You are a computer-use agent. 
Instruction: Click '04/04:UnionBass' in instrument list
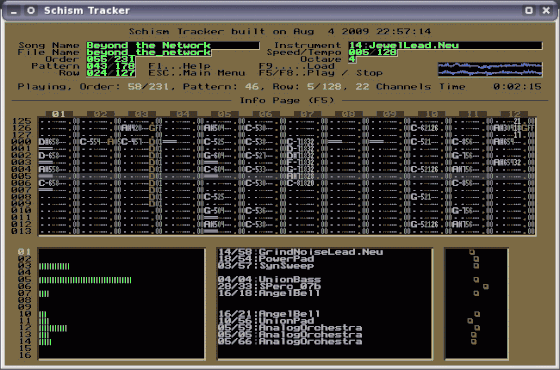pyautogui.click(x=270, y=279)
